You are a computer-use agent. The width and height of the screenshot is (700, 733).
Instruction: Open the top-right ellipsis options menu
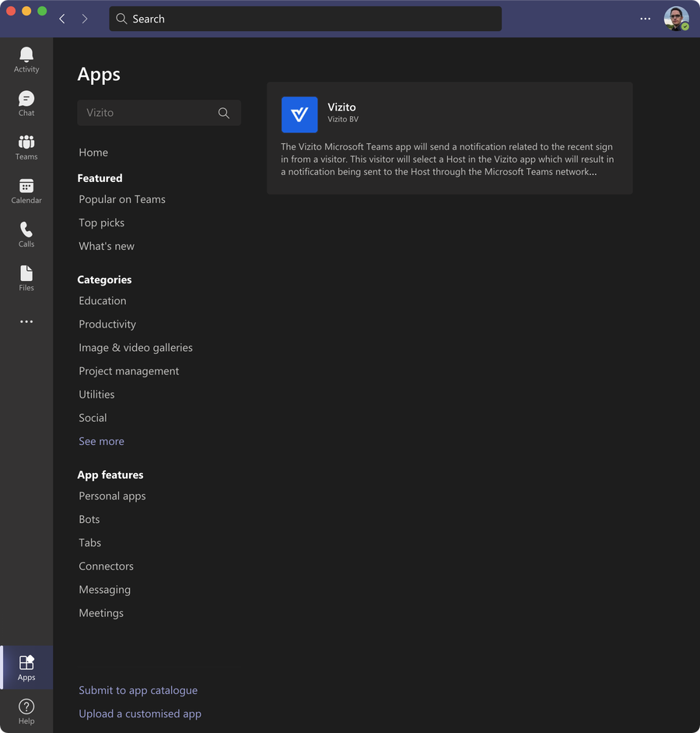[x=645, y=19]
